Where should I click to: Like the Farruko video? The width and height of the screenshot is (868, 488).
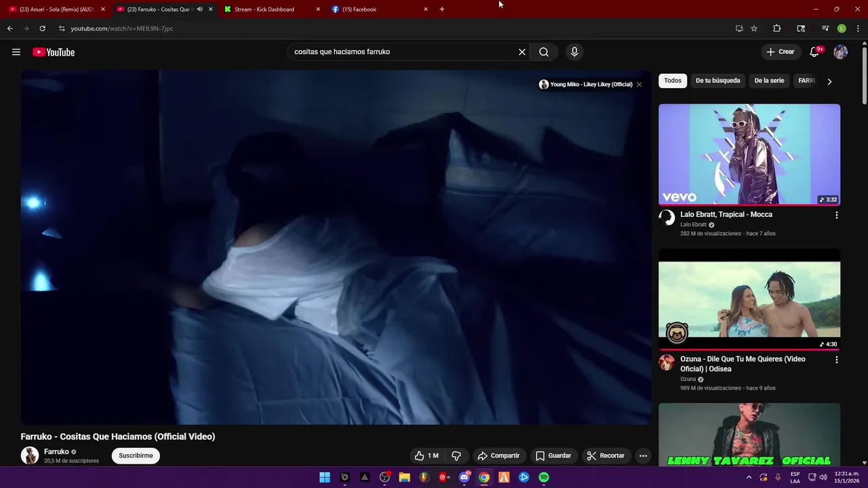click(427, 455)
